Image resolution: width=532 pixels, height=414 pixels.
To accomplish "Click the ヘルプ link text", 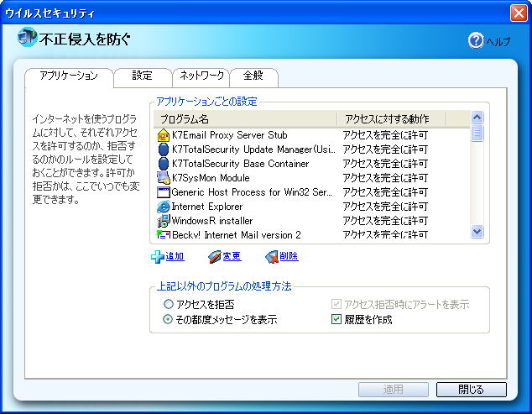I will click(498, 41).
